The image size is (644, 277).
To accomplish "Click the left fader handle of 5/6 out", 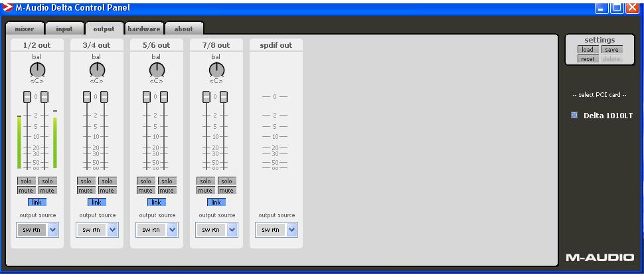I will click(x=147, y=97).
